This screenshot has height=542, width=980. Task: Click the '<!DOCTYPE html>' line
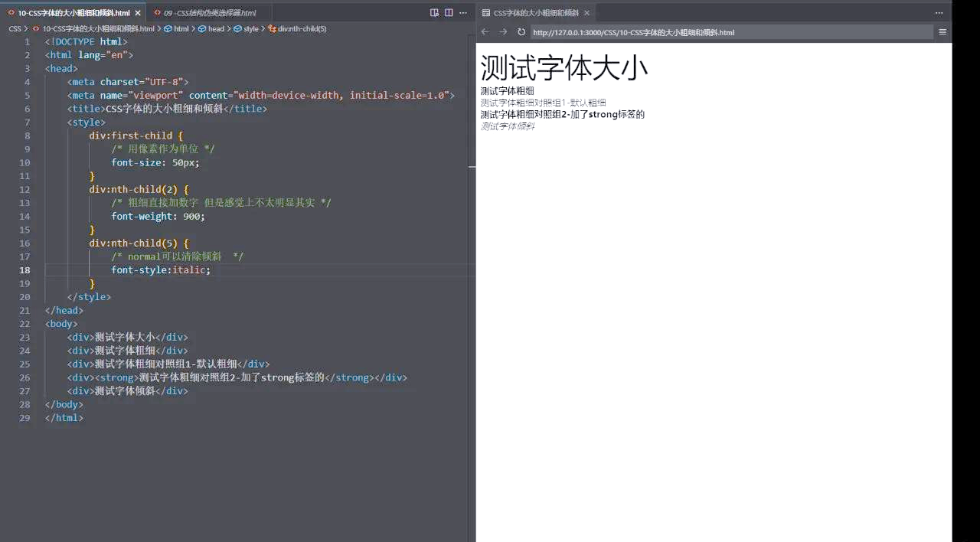click(87, 42)
